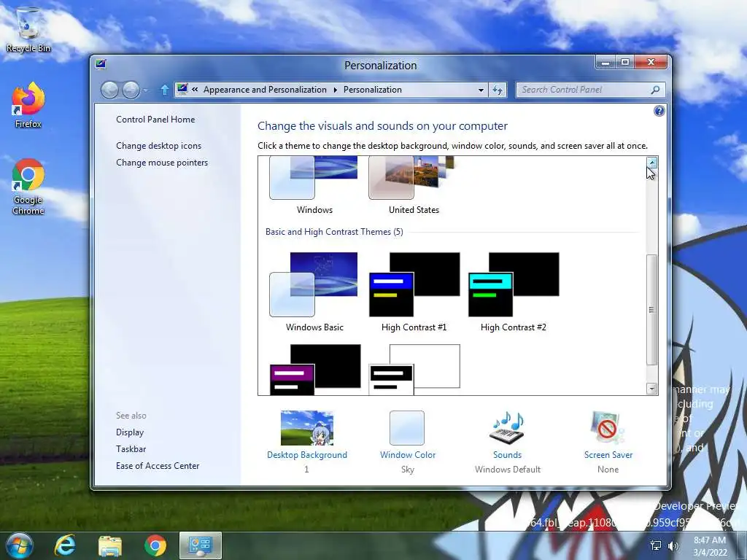Apply the Windows Basic theme
747x560 pixels.
click(x=314, y=292)
